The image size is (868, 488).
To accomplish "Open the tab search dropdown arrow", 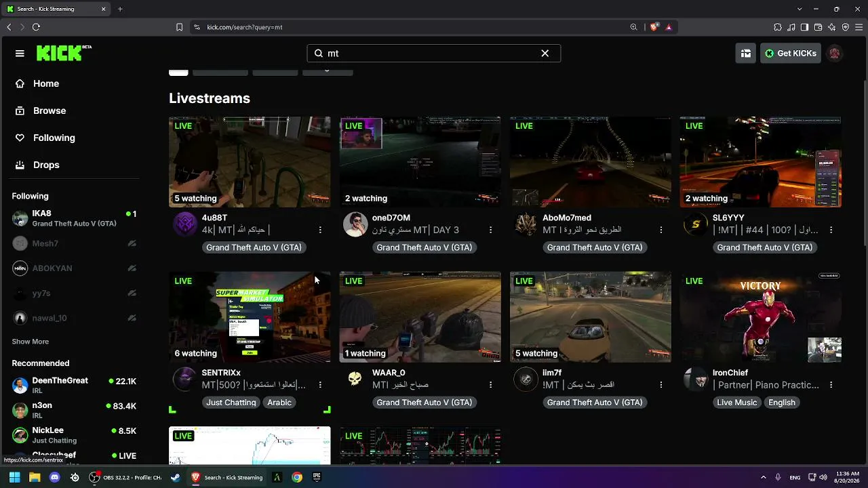I will 800,9.
